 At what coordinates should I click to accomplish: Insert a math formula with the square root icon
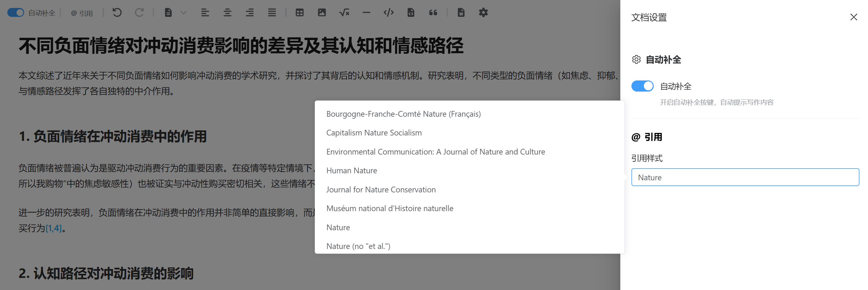[344, 13]
